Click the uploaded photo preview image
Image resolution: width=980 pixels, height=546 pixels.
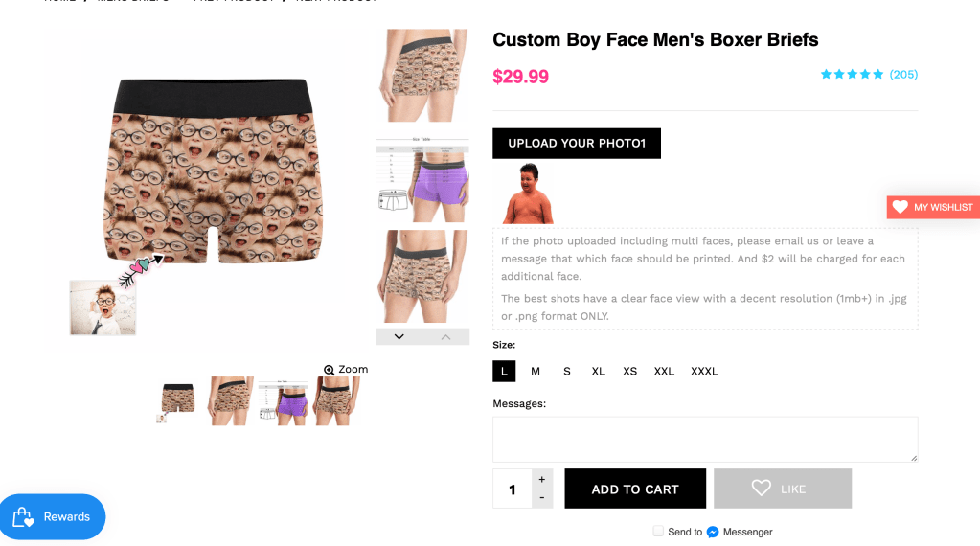[x=528, y=193]
